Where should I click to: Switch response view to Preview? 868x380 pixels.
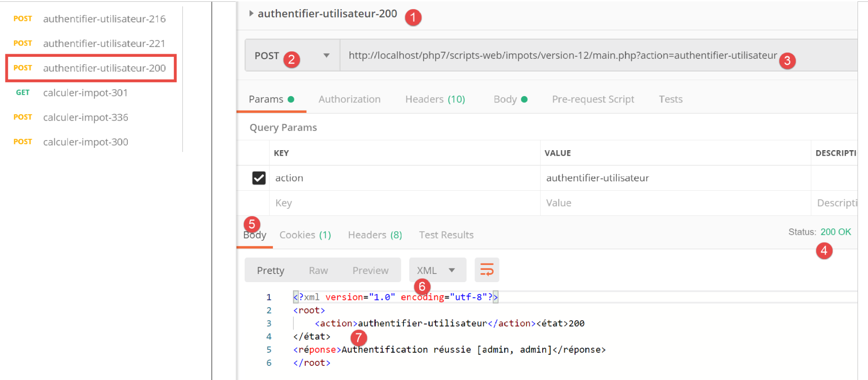tap(370, 270)
